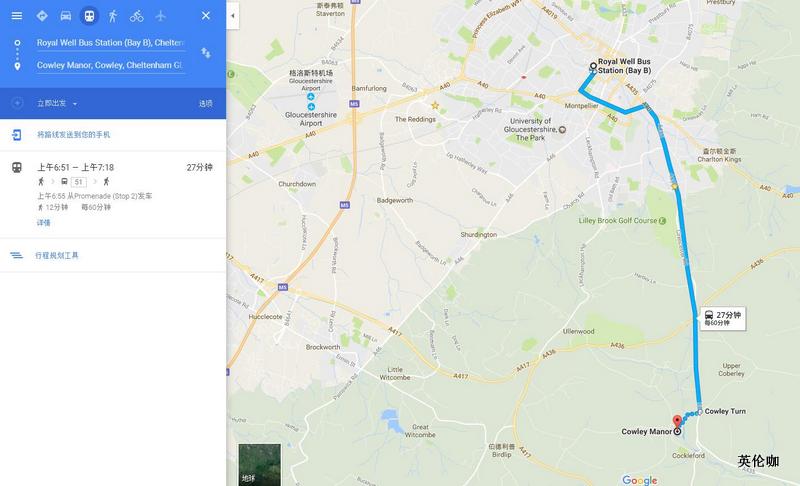800x486 pixels.
Task: Choose best travel mode diamond icon
Action: click(x=42, y=16)
